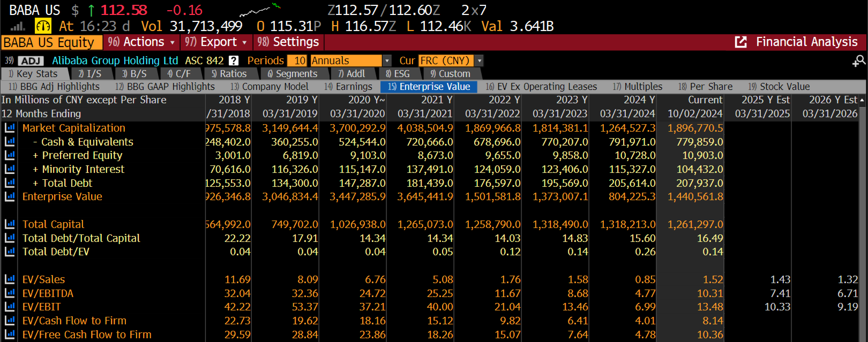Click the Periods value field showing 10
This screenshot has width=868, height=342.
(x=297, y=61)
